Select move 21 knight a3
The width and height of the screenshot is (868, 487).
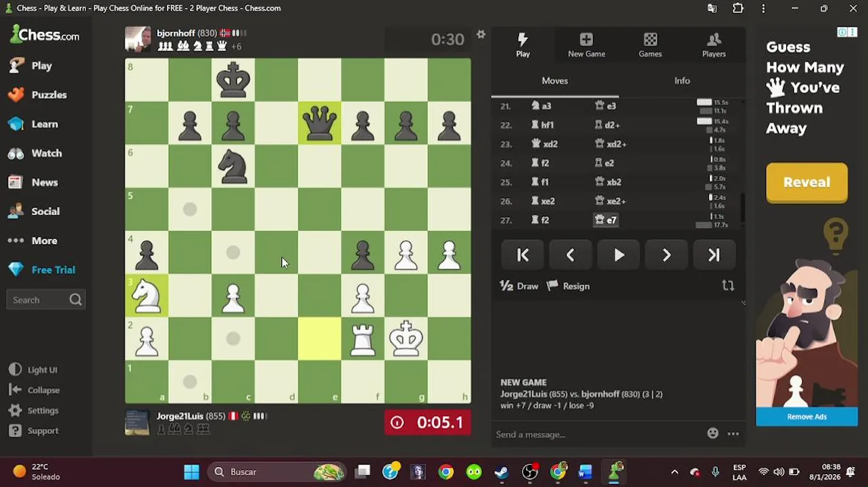pyautogui.click(x=541, y=106)
